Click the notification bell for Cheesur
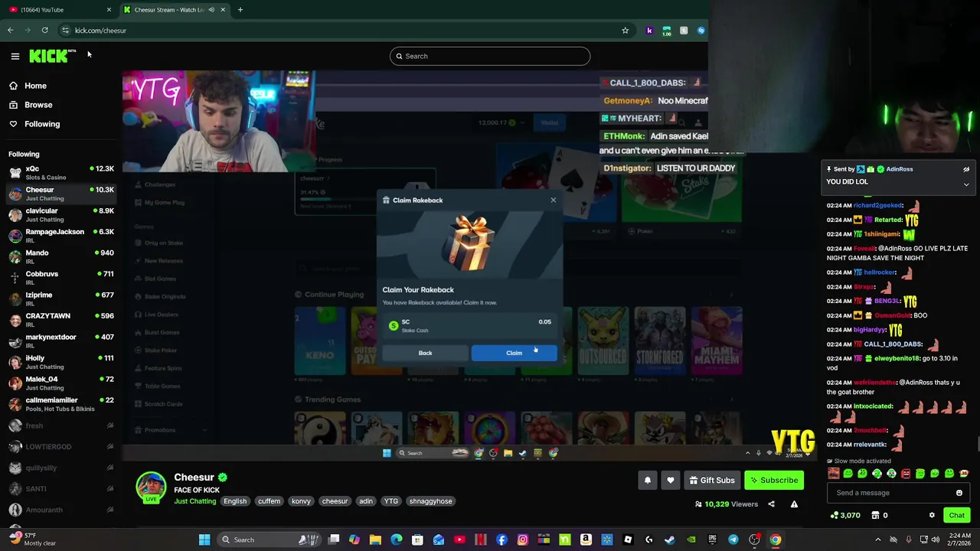This screenshot has height=551, width=980. point(647,480)
